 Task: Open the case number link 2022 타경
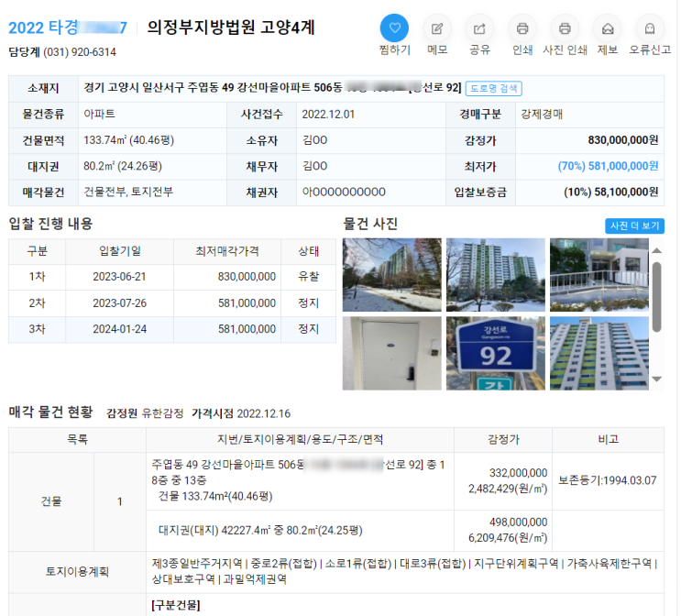[68, 27]
